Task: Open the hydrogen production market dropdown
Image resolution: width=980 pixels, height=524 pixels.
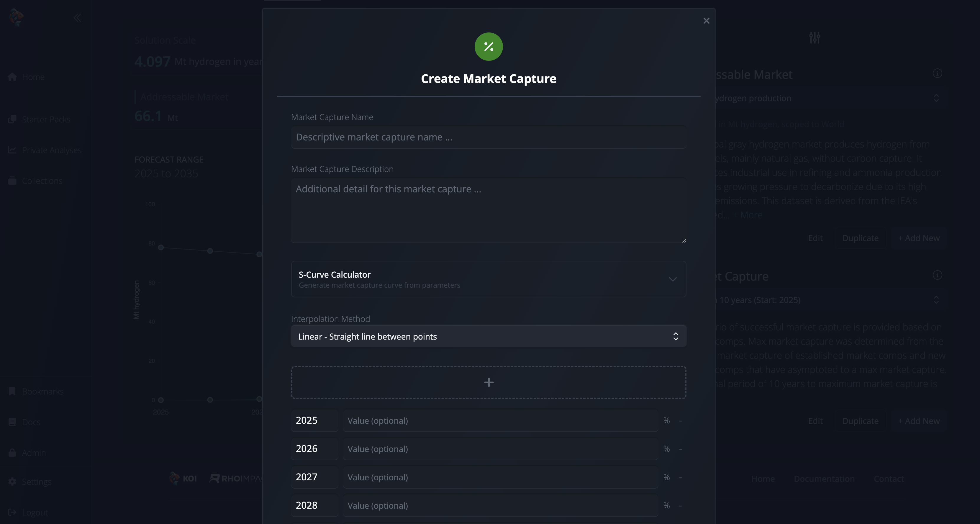Action: pos(825,98)
